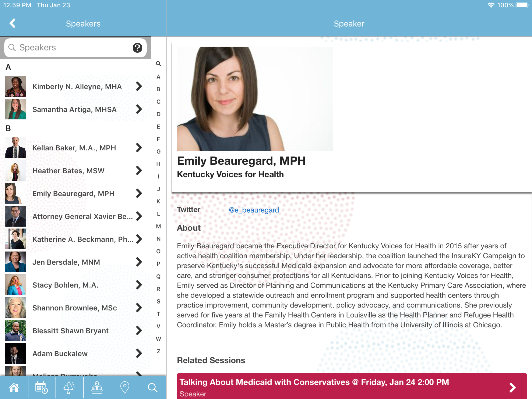The image size is (532, 399).
Task: Open the help question mark icon
Action: pos(137,48)
